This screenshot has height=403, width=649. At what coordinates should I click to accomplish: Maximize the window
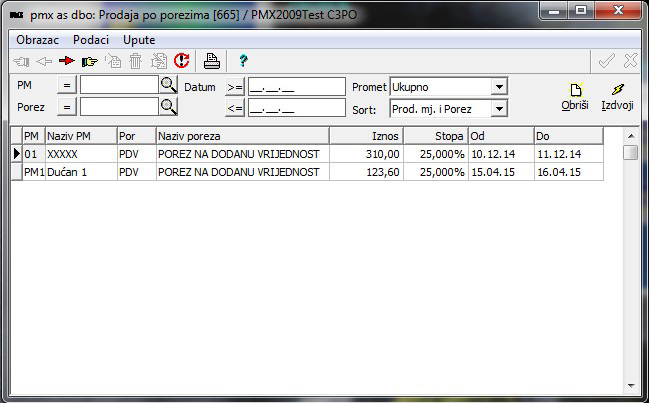click(x=581, y=10)
